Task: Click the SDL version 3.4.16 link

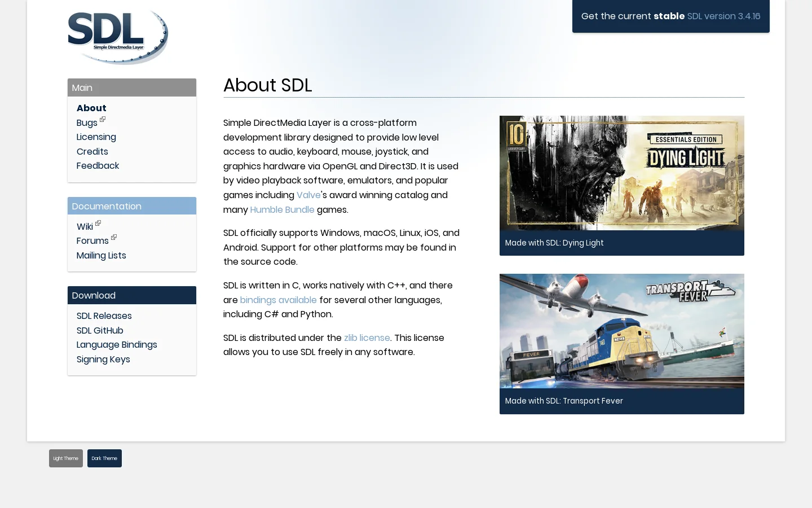Action: coord(723,16)
